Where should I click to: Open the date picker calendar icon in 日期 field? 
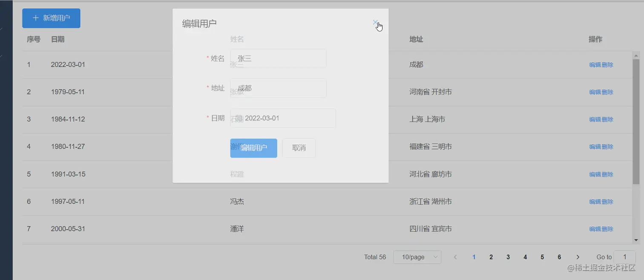(x=236, y=118)
